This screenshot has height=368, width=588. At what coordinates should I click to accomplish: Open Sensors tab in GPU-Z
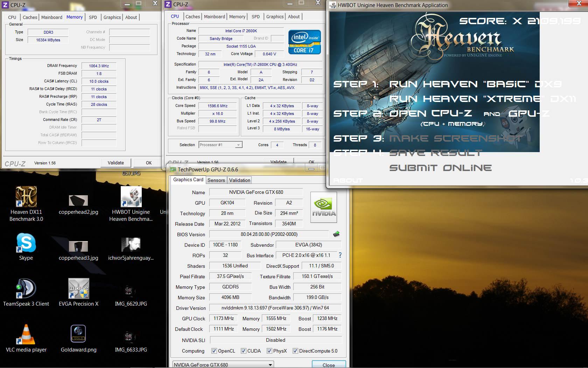click(x=216, y=180)
